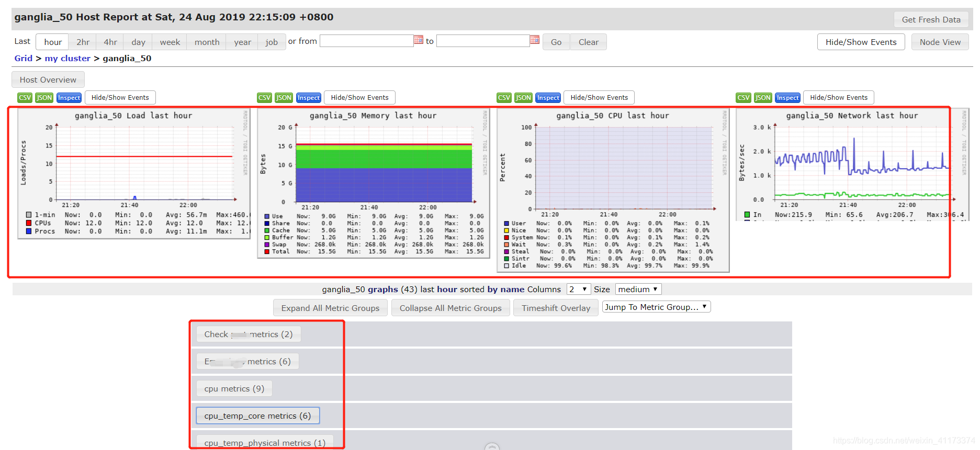Open JSON data for the CPU graph
The height and width of the screenshot is (450, 980).
pos(524,98)
